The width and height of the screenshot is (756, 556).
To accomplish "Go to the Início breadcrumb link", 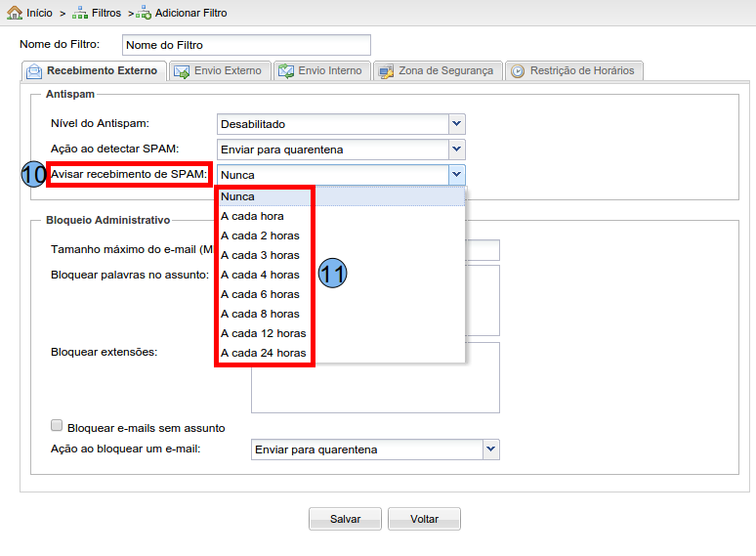I will coord(40,13).
